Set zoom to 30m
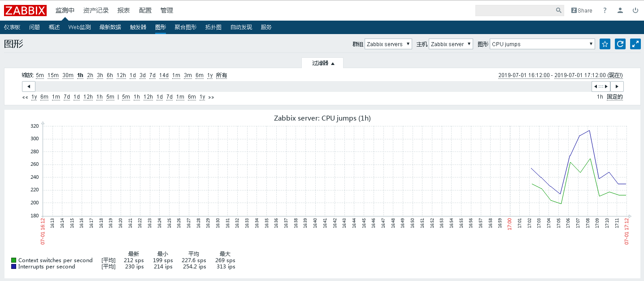The height and width of the screenshot is (281, 644). pyautogui.click(x=68, y=75)
